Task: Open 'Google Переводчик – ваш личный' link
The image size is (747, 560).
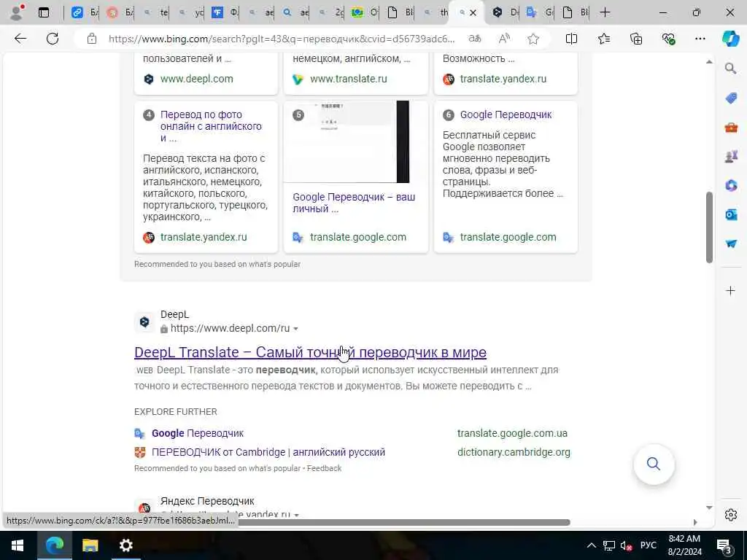Action: click(354, 203)
